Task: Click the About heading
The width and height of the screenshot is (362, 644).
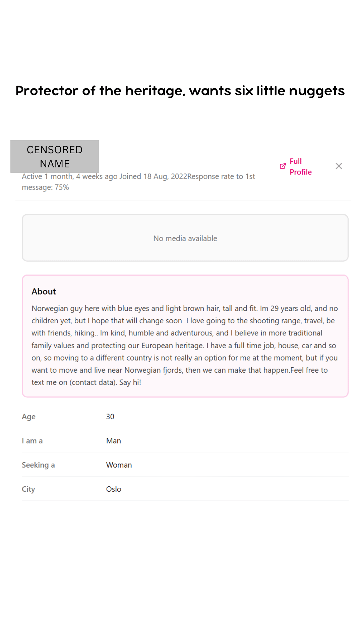Action: click(x=44, y=291)
